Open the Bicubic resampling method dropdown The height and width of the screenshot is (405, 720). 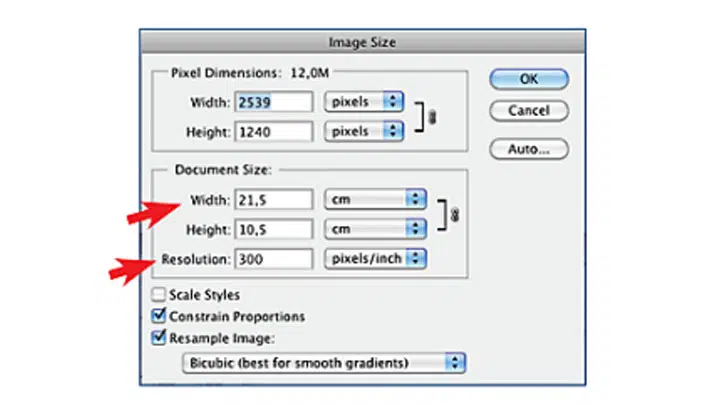click(x=324, y=363)
